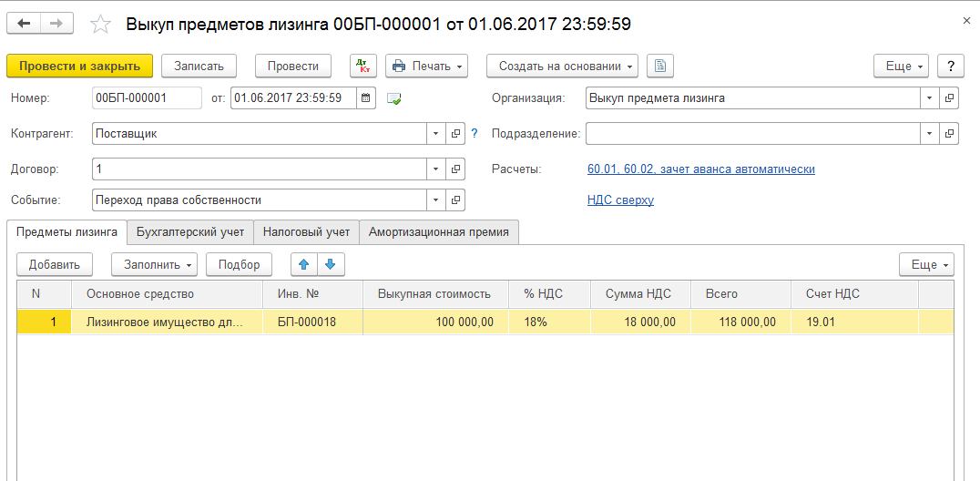
Task: Move the row down with the blue arrow
Action: click(x=332, y=264)
